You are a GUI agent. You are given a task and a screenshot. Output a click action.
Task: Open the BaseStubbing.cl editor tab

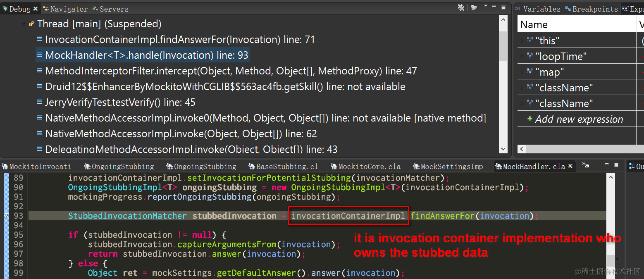point(284,167)
